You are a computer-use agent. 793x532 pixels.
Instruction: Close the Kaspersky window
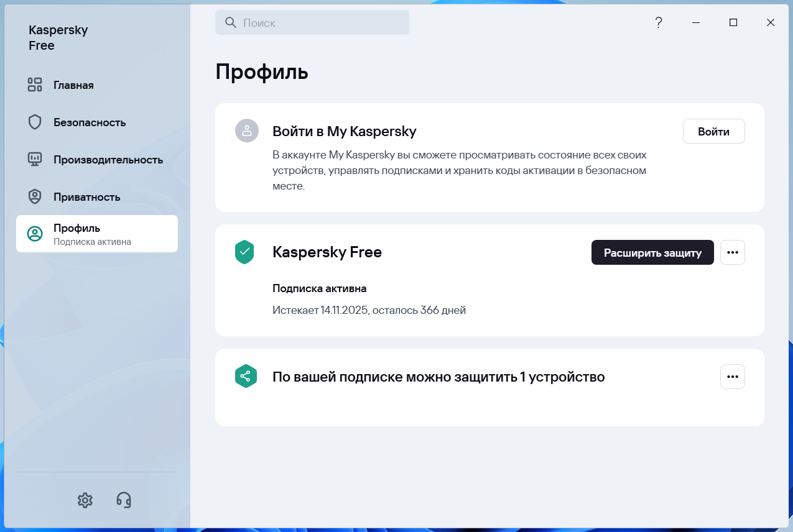771,22
